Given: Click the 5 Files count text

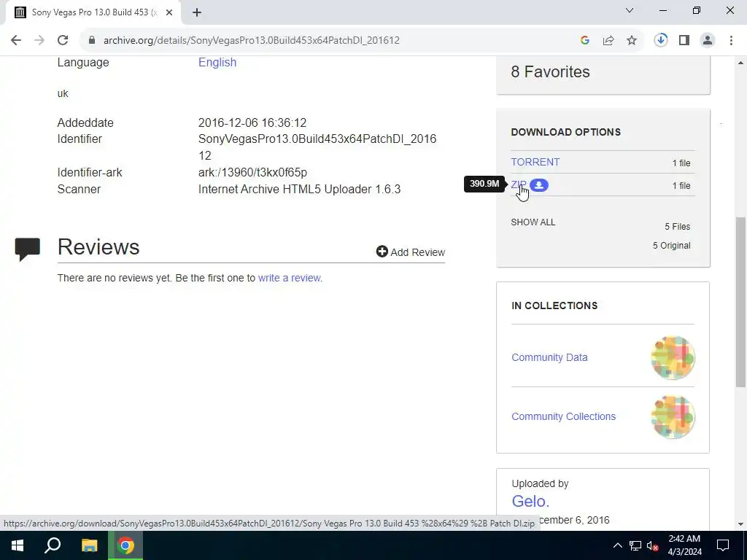Looking at the screenshot, I should [678, 227].
